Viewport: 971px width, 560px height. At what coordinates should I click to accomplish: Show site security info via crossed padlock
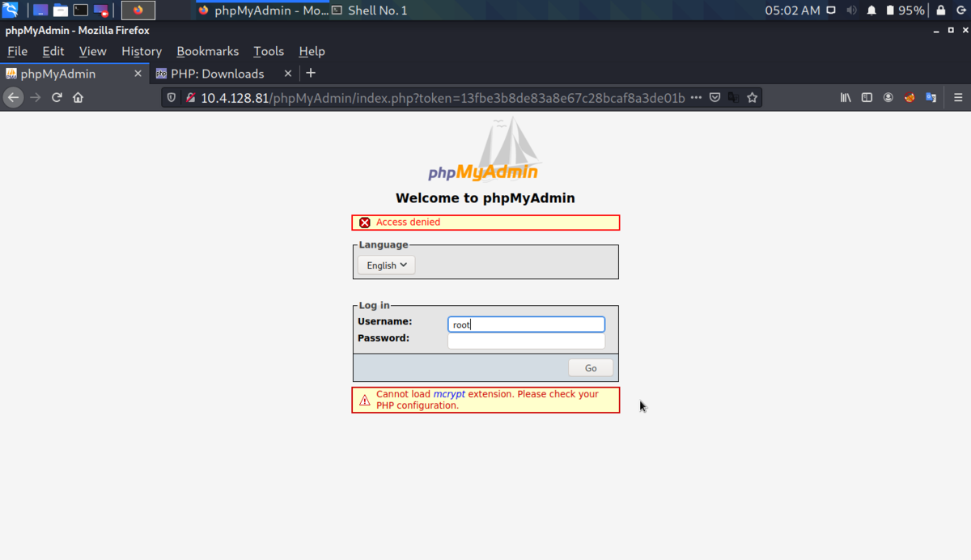click(191, 97)
